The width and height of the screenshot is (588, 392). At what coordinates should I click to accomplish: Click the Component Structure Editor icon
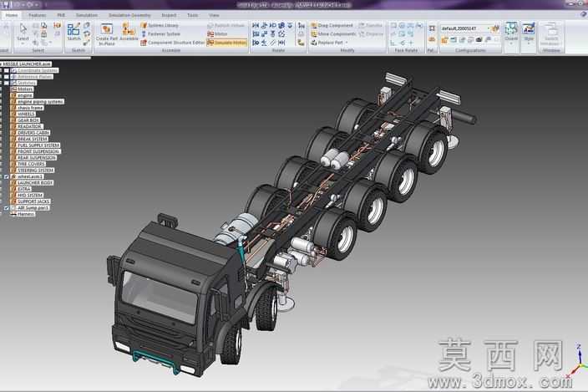[x=144, y=43]
